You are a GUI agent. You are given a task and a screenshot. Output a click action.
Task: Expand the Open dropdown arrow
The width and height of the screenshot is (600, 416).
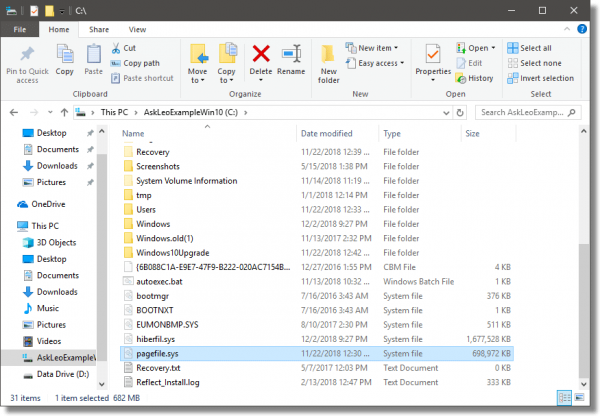[493, 48]
